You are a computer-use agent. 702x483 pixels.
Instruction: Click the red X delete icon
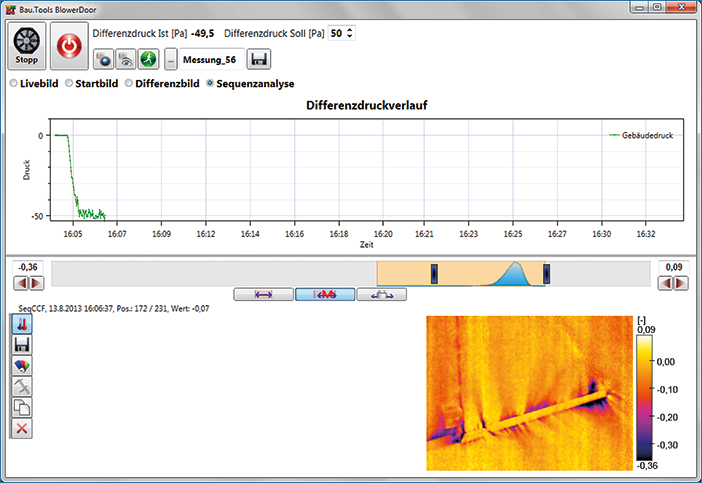pos(21,429)
